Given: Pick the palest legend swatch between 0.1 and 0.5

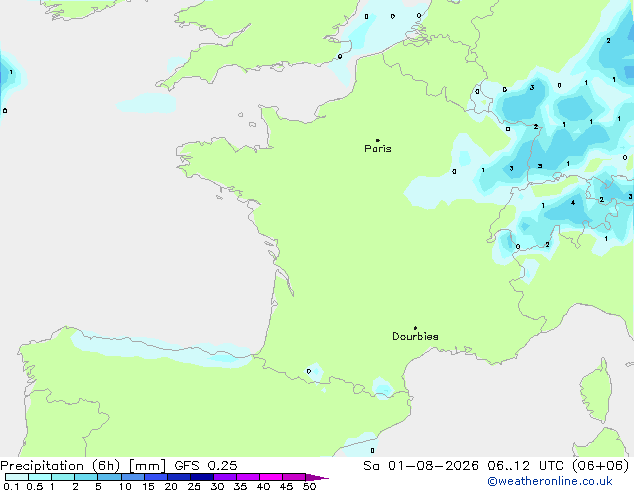Looking at the screenshot, I should tap(17, 477).
